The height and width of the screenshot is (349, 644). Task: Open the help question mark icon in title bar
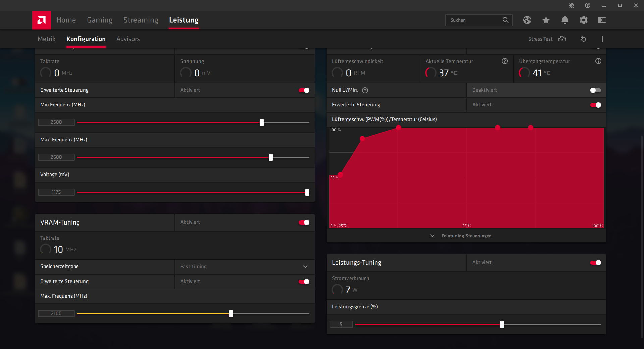[588, 5]
